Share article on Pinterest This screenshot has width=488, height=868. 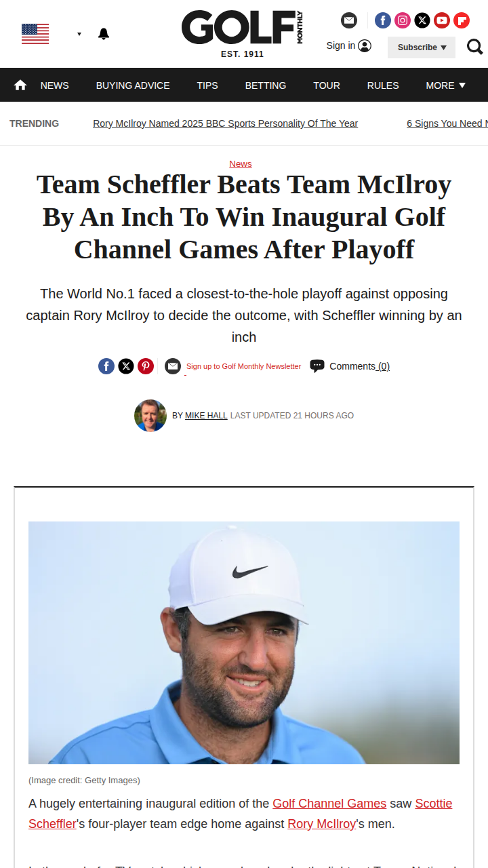[x=146, y=366]
